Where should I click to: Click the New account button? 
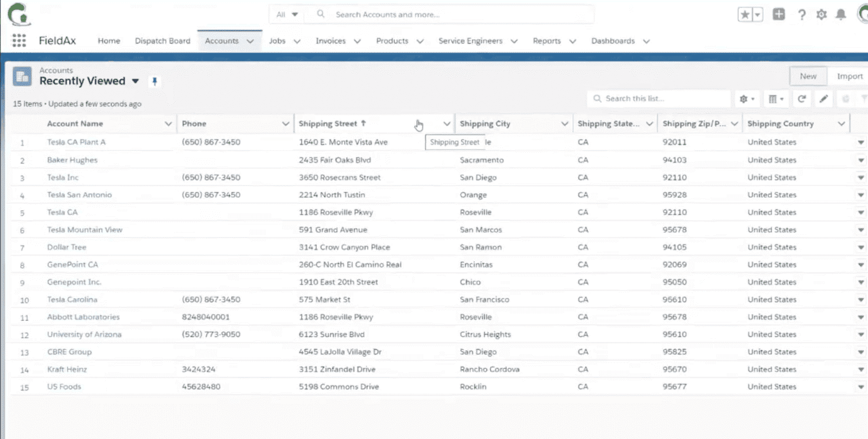808,76
